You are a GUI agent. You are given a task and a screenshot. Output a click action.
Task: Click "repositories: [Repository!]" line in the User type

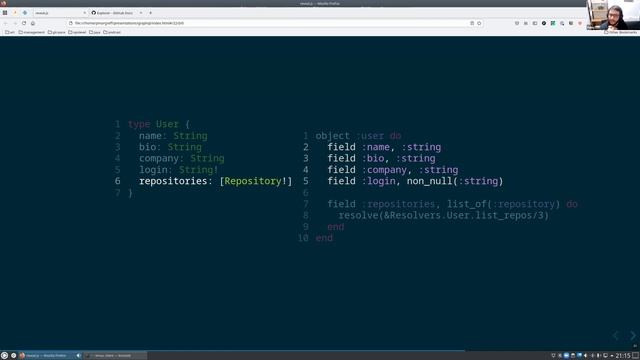(216, 181)
